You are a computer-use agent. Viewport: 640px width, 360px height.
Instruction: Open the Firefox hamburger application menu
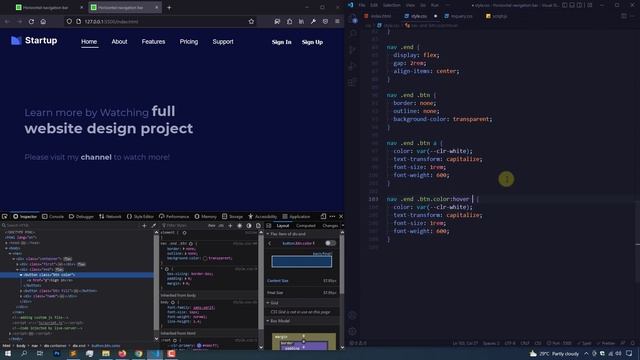[x=337, y=22]
